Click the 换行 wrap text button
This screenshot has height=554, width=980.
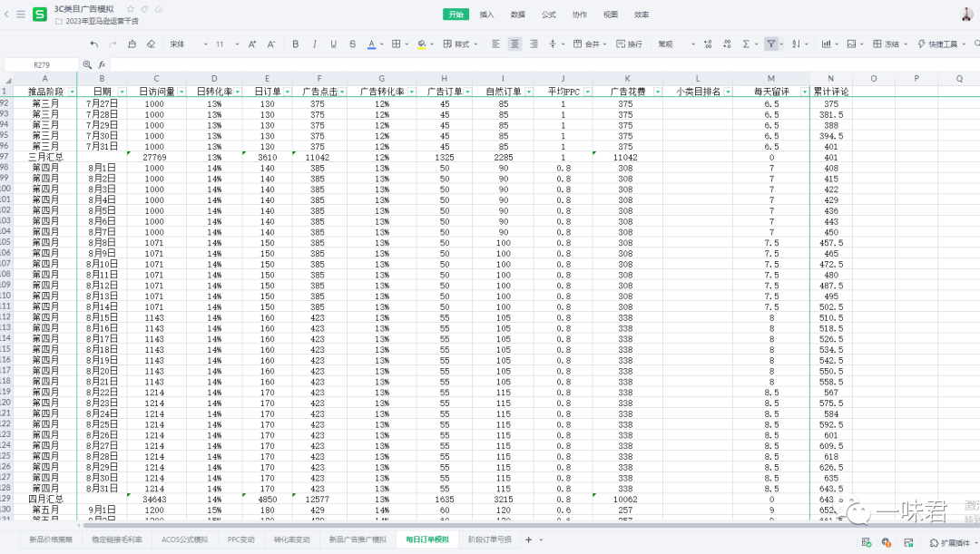coord(629,44)
